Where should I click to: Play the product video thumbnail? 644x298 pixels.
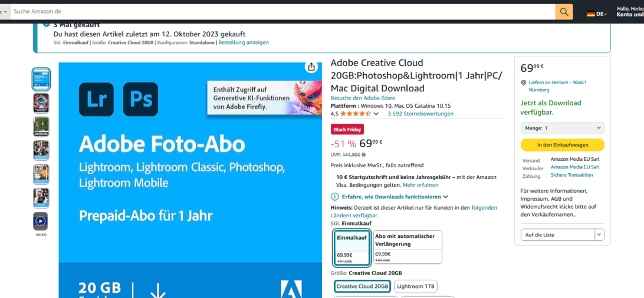[41, 221]
